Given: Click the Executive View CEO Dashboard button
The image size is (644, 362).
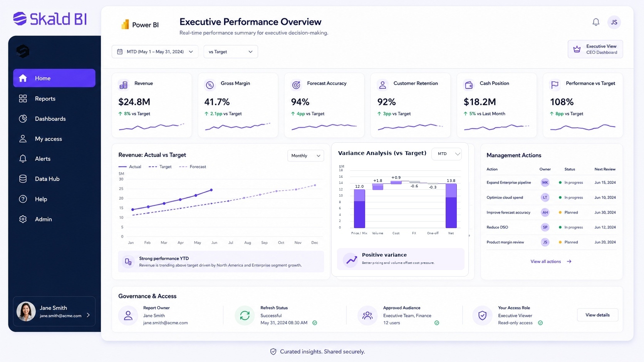Looking at the screenshot, I should tap(595, 49).
